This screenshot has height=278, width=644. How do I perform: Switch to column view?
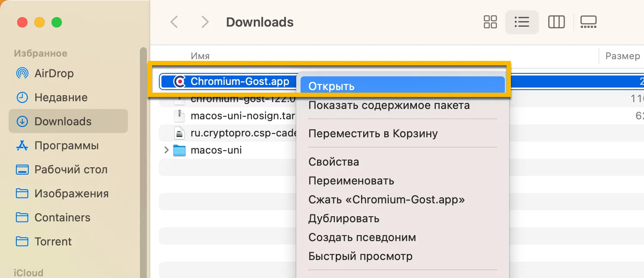tap(556, 22)
